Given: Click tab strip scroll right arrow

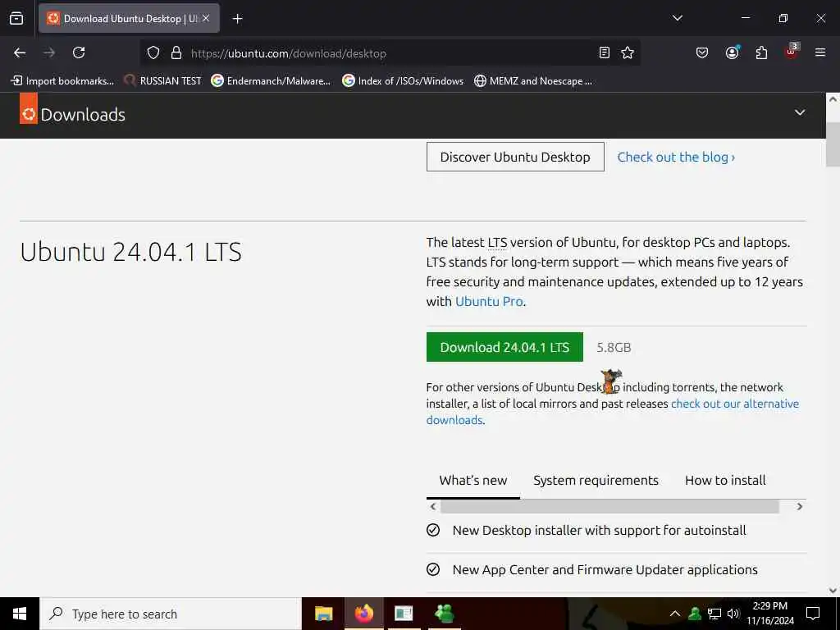Looking at the screenshot, I should pyautogui.click(x=799, y=506).
